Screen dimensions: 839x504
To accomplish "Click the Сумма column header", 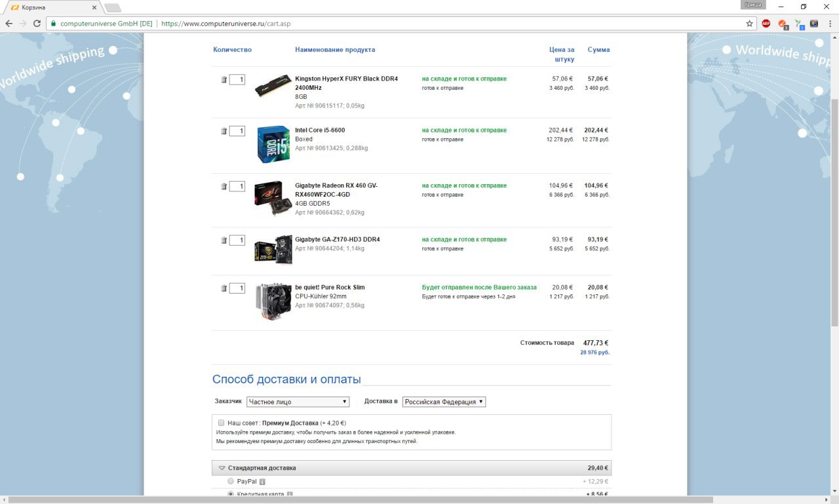I will [598, 50].
